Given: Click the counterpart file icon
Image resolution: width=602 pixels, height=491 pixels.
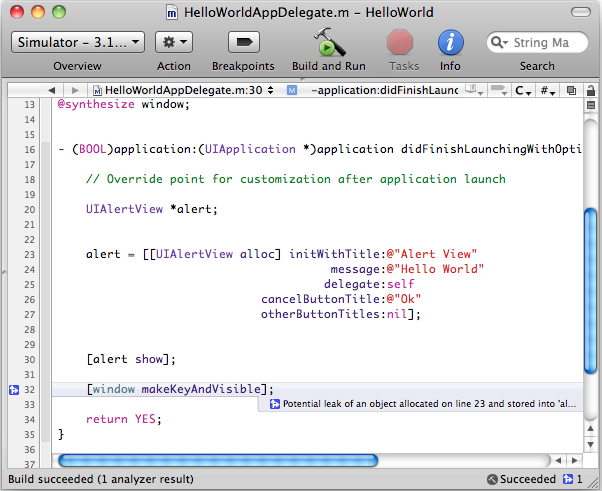Looking at the screenshot, I should [571, 91].
